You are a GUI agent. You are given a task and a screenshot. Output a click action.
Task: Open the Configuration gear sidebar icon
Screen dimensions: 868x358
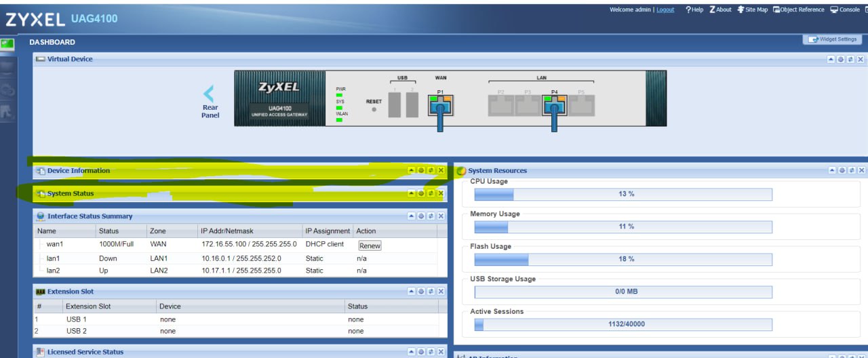[x=7, y=89]
